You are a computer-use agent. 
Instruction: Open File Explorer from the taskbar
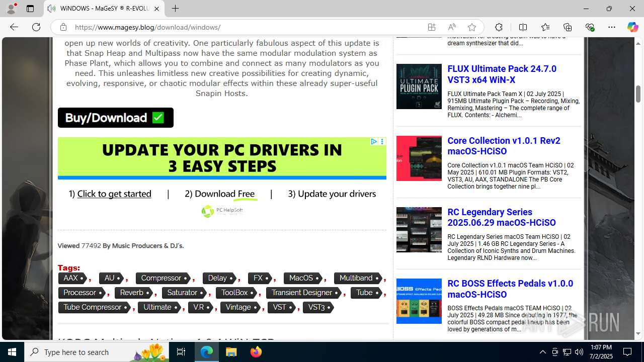[231, 352]
